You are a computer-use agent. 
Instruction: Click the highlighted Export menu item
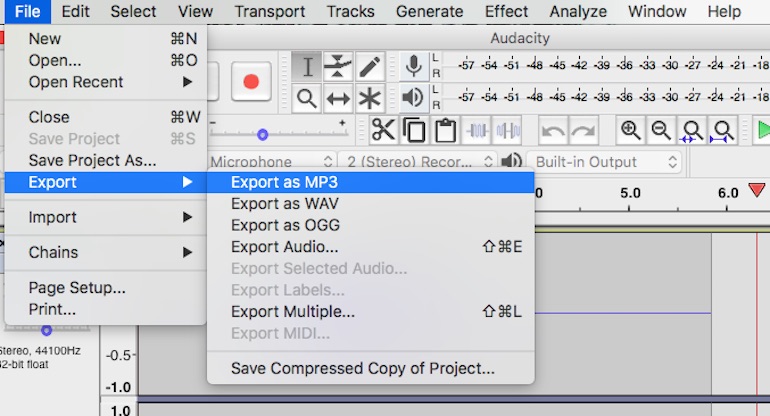click(106, 182)
